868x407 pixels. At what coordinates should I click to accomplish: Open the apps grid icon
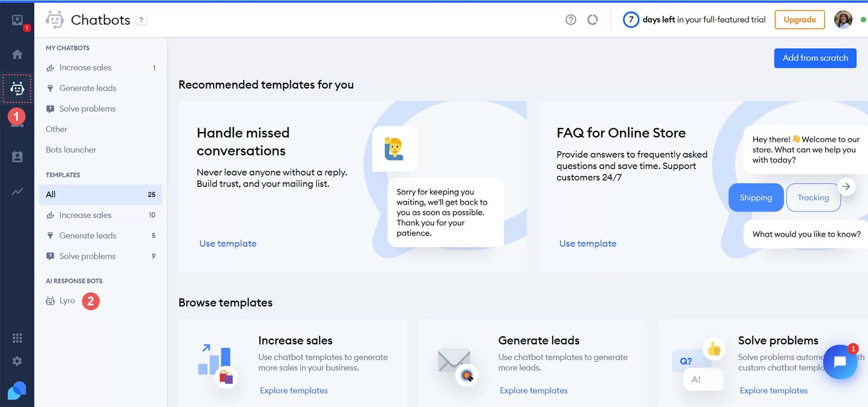[x=17, y=338]
